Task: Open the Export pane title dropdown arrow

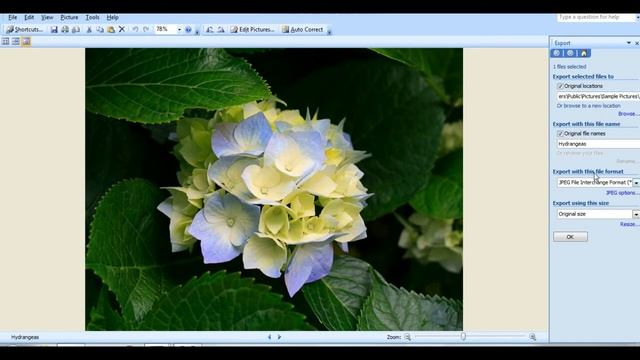Action: pos(629,43)
